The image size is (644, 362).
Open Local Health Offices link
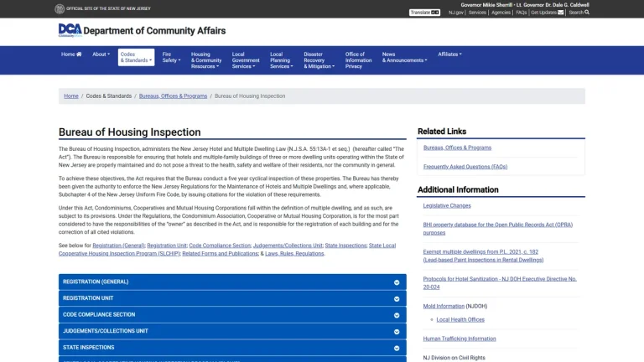pyautogui.click(x=460, y=320)
